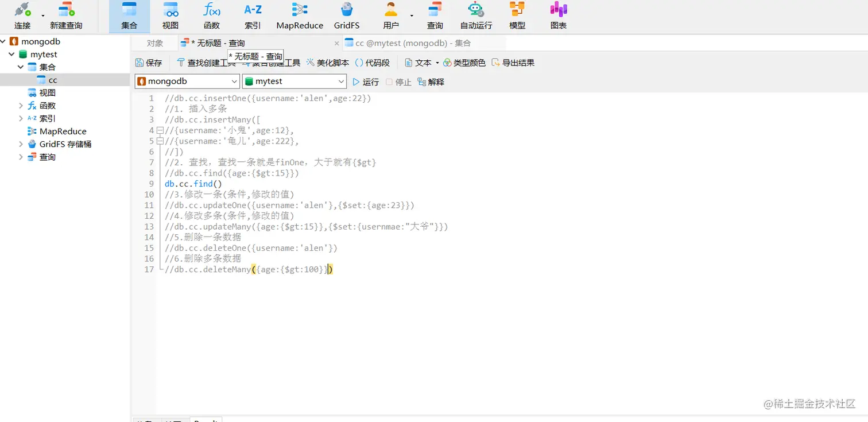Open the dropdown arrow next to 文本
Viewport: 868px width, 422px height.
(437, 63)
